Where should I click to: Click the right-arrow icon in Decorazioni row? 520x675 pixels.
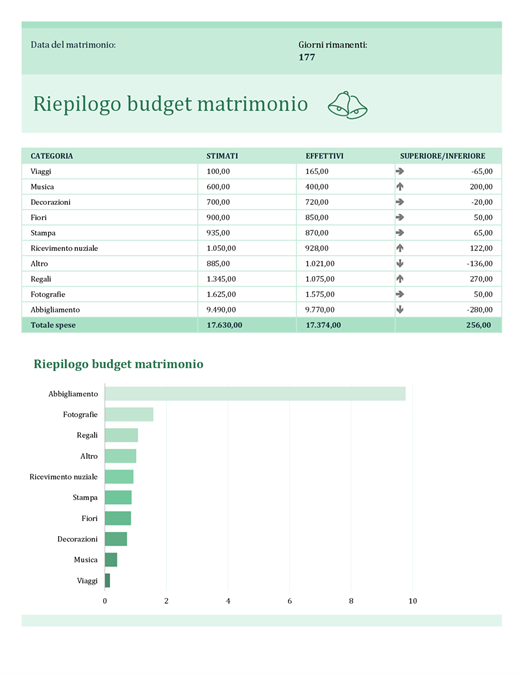coord(400,202)
